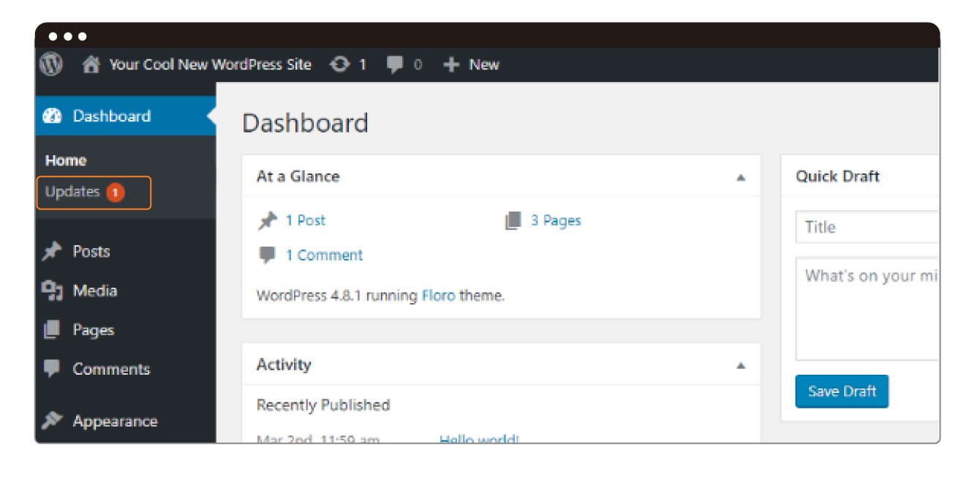Click the Quick Draft Title field
Image resolution: width=980 pixels, height=494 pixels.
pos(867,227)
